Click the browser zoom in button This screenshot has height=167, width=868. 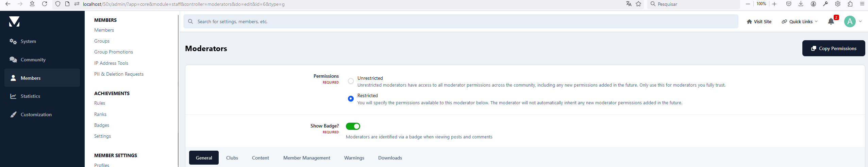coord(774,4)
